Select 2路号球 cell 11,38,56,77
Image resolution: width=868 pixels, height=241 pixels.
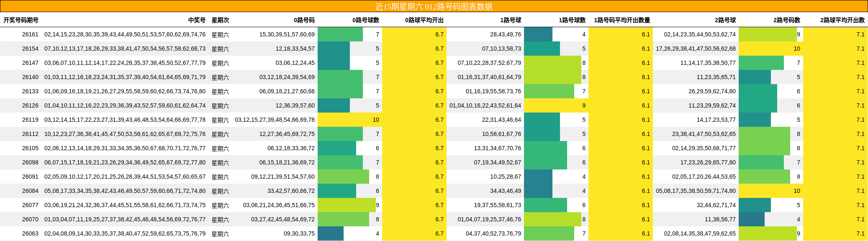coord(720,219)
